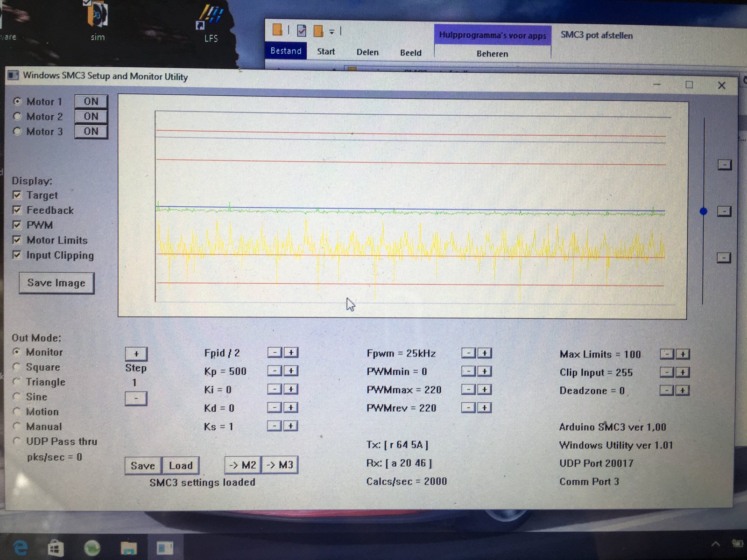The width and height of the screenshot is (747, 560).
Task: Open the Start tab in Explorer window
Action: click(326, 51)
